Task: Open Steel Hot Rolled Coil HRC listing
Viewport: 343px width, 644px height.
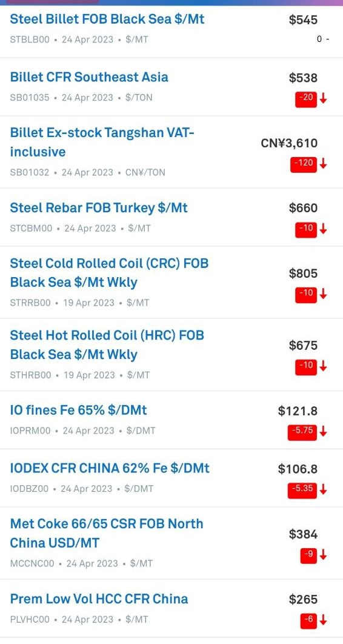Action: click(x=107, y=344)
